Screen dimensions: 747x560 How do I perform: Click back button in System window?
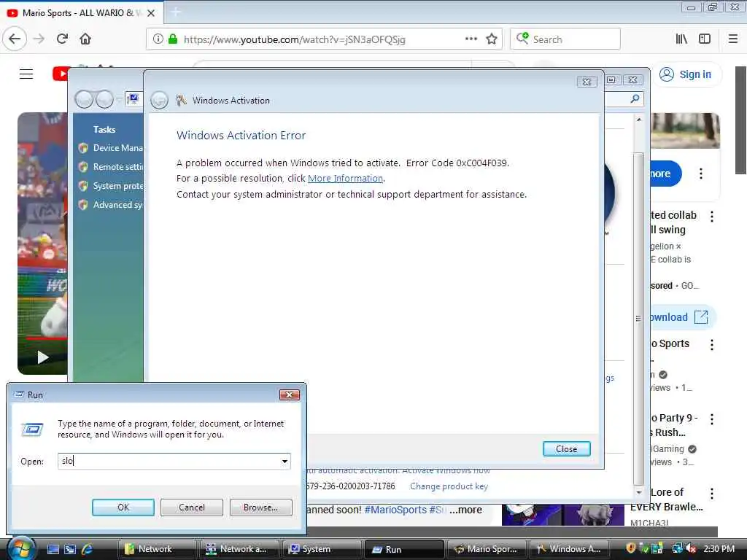coord(85,99)
